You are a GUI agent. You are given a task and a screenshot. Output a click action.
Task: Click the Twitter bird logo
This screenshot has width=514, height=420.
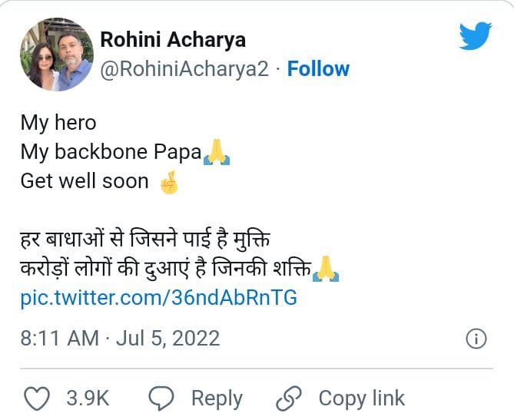pos(475,35)
